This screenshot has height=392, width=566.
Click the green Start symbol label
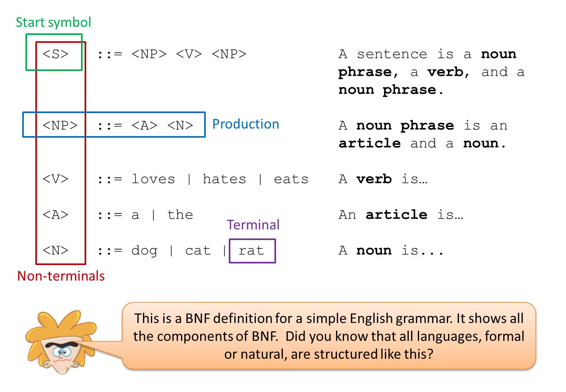(53, 23)
